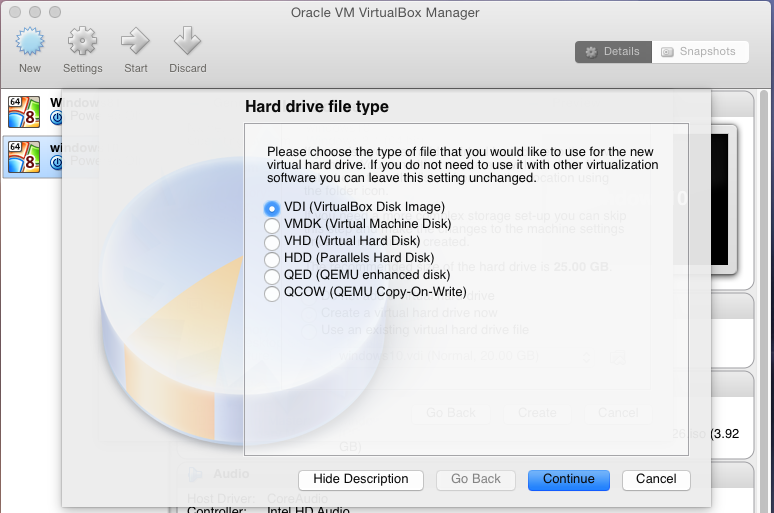
Task: Select first Windows 8 VM icon
Action: [23, 110]
